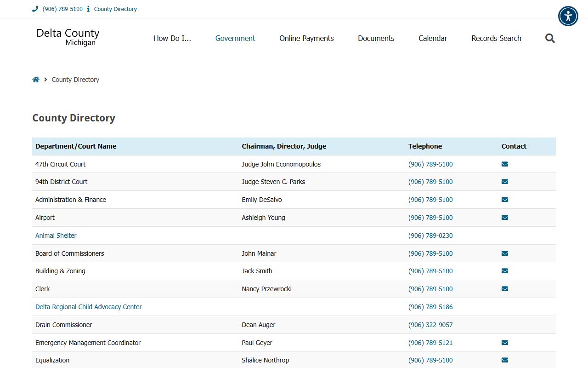
Task: Open Delta Regional Child Advocacy Center link
Action: (x=89, y=307)
